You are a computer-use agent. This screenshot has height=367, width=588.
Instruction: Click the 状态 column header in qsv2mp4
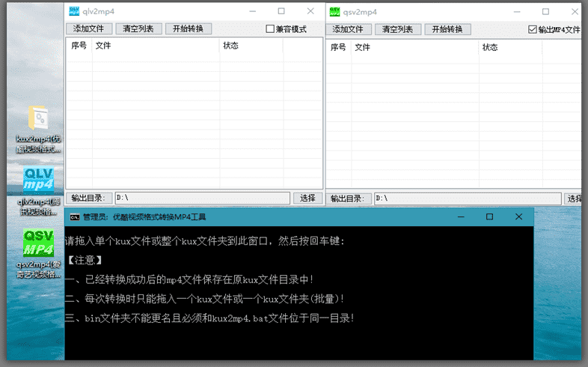coord(510,47)
